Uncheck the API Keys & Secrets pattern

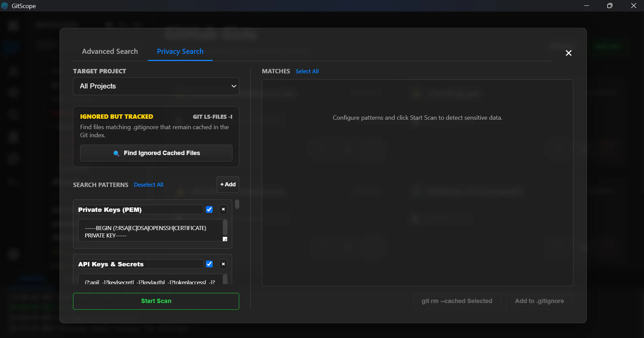pos(209,264)
